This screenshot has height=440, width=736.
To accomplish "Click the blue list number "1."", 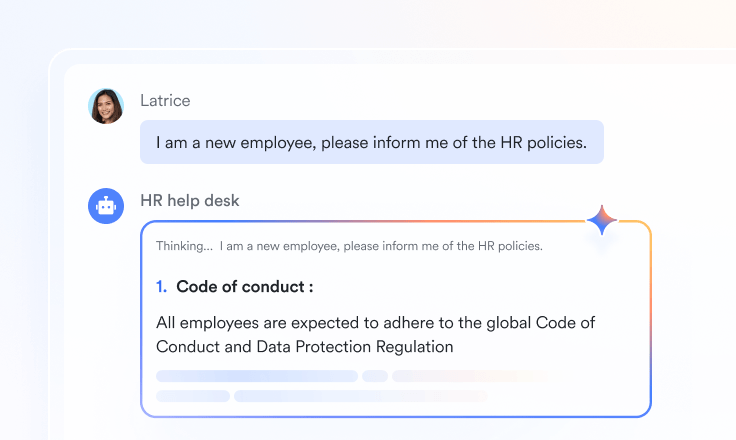I will click(x=162, y=287).
